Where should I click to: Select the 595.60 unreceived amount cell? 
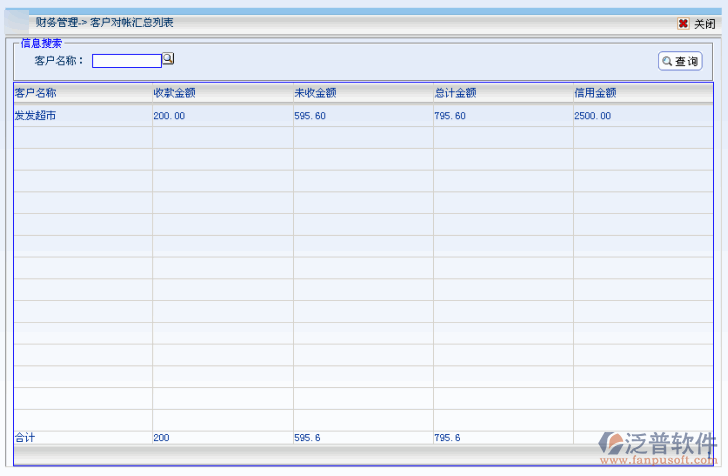[x=310, y=116]
